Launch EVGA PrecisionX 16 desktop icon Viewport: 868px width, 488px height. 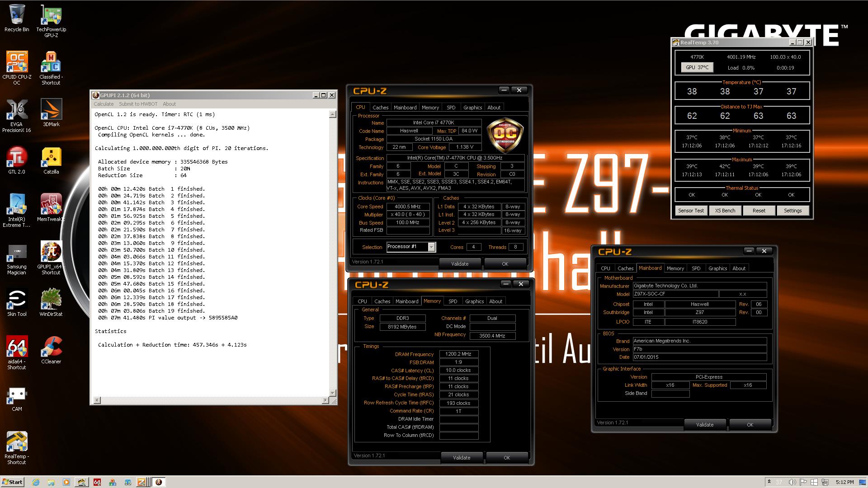(17, 116)
